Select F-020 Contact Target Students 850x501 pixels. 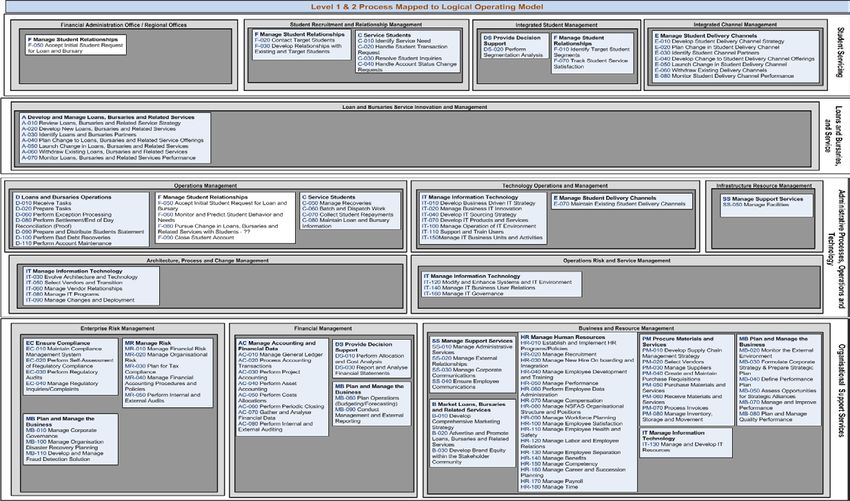click(x=294, y=40)
